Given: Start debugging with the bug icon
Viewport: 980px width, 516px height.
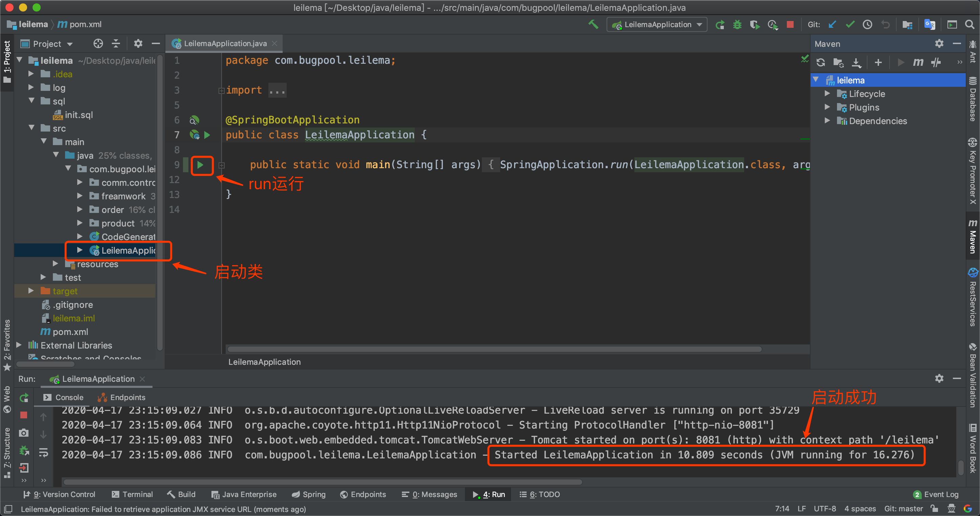Looking at the screenshot, I should pos(737,24).
